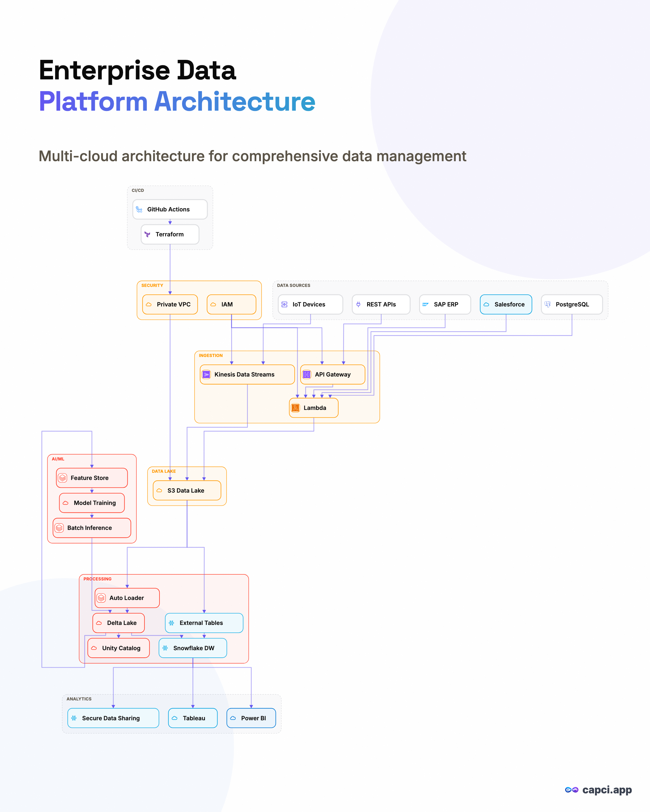Click the SAP ERP logo icon

[426, 304]
